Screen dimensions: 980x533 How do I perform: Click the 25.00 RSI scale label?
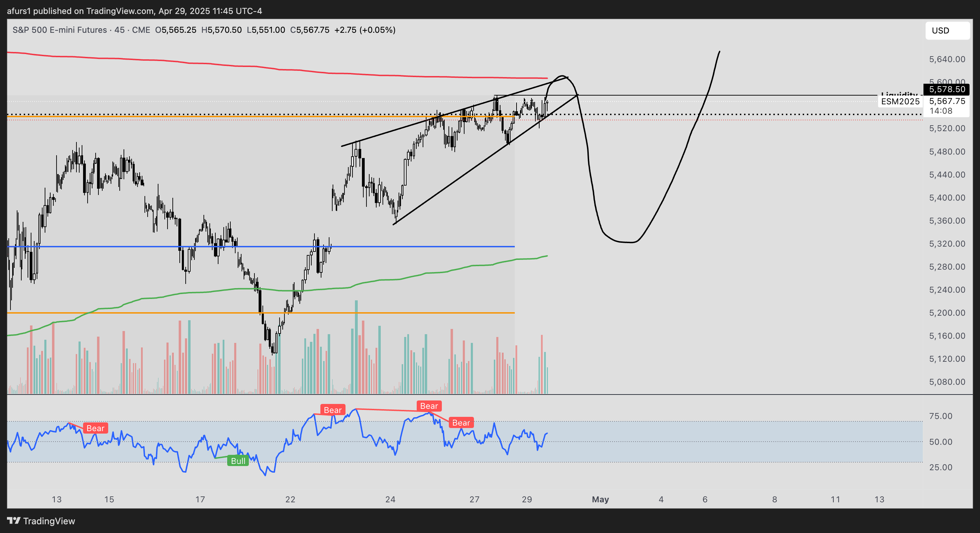(x=941, y=468)
